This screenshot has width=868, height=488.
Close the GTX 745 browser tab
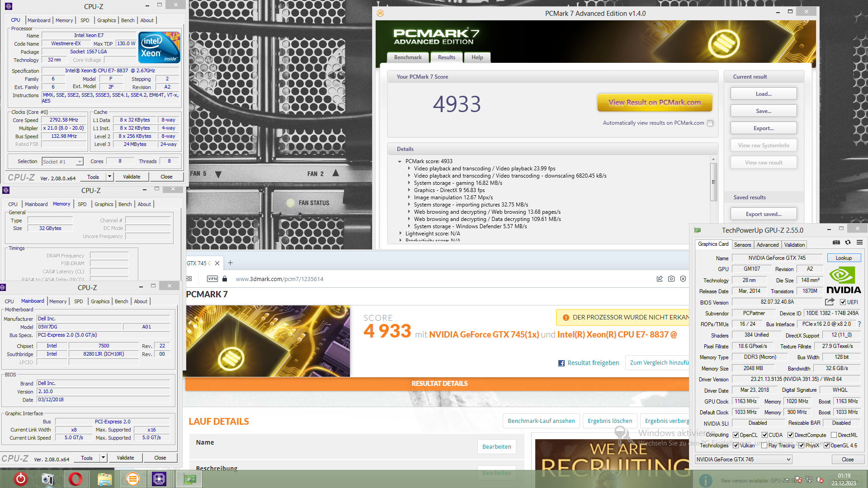[217, 263]
